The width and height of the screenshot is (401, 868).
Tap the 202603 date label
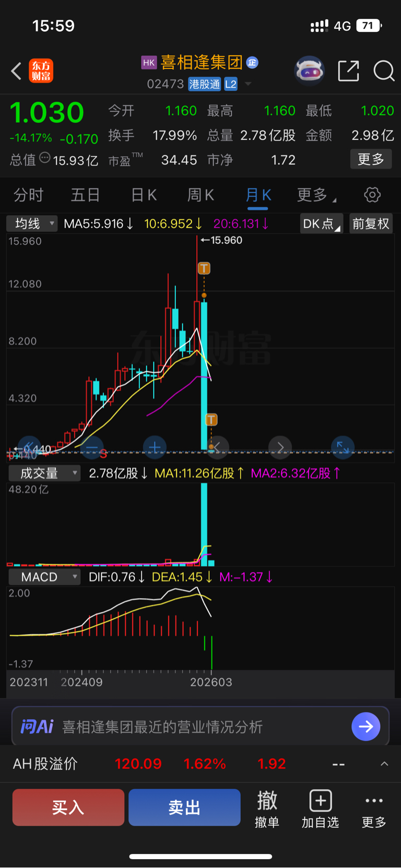pyautogui.click(x=211, y=682)
